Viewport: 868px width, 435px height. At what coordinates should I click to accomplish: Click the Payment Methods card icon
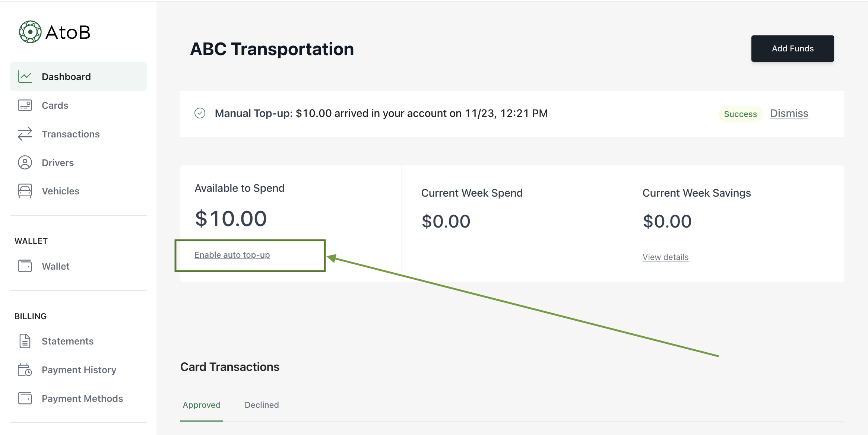tap(25, 398)
